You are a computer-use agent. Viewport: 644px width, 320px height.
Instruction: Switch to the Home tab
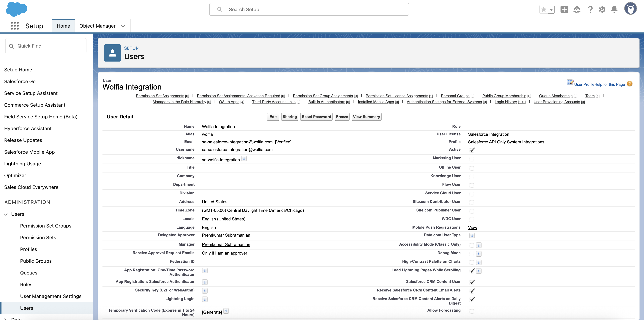pyautogui.click(x=63, y=26)
